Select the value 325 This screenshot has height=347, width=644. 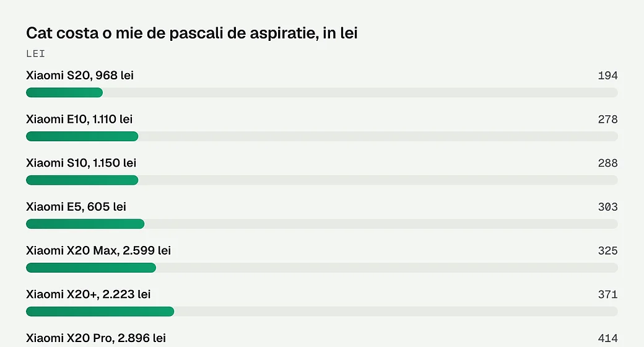[x=608, y=251]
